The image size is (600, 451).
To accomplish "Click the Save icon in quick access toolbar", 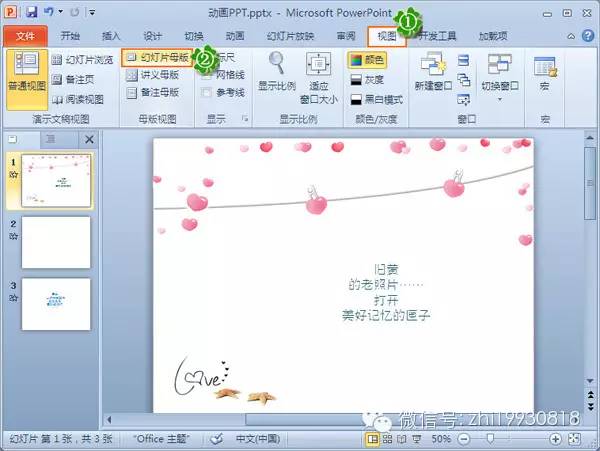I will click(31, 12).
